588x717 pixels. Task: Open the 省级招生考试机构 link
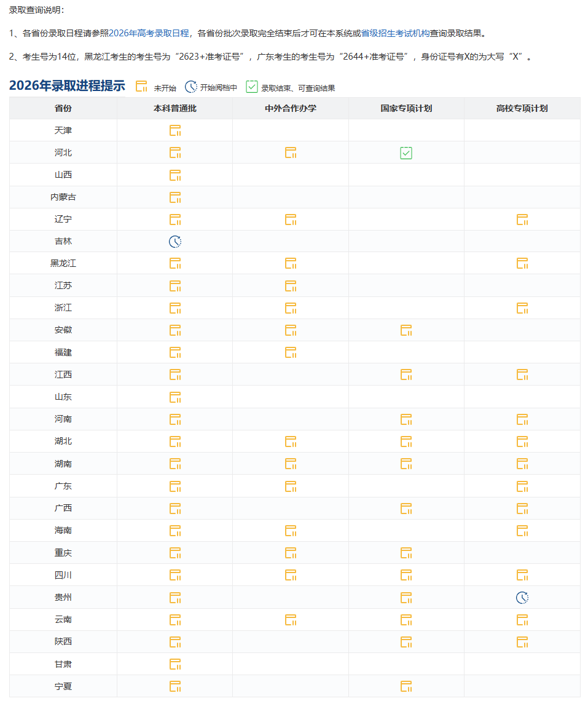coord(395,33)
